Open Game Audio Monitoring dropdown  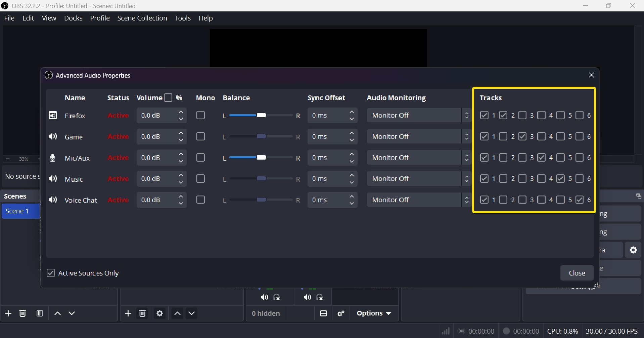coord(419,136)
